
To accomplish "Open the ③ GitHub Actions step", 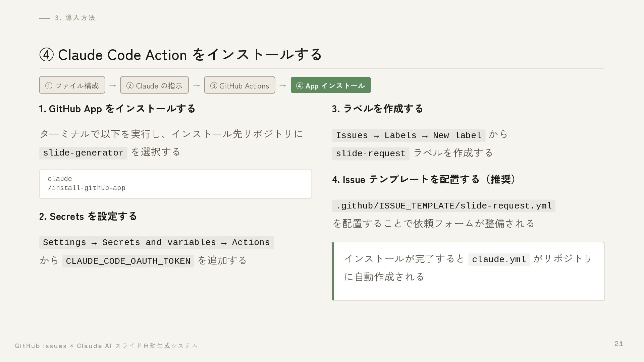I will point(239,85).
